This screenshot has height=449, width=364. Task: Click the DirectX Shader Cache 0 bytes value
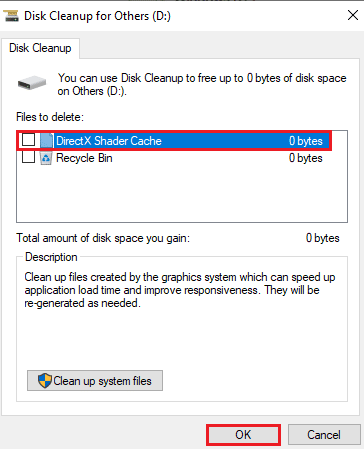point(306,141)
